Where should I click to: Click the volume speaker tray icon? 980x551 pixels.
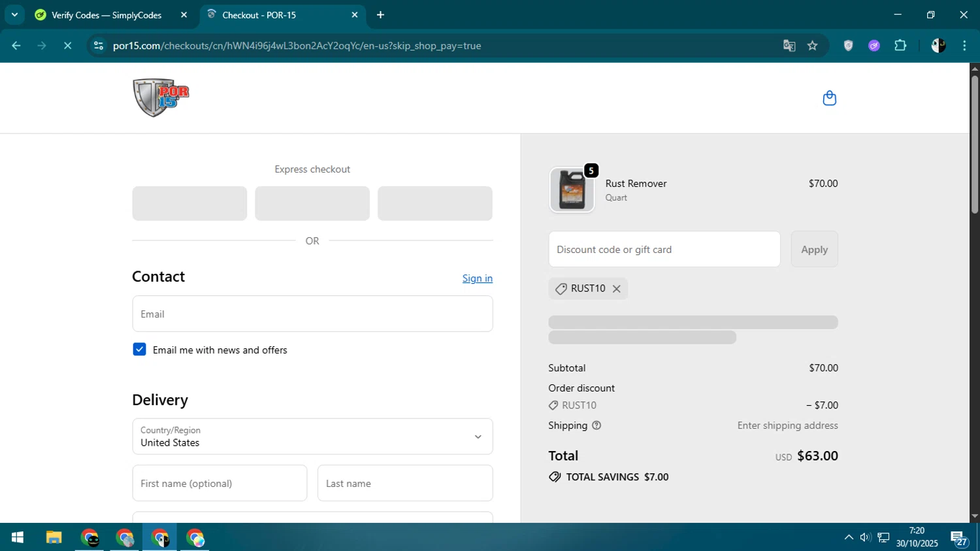(866, 537)
